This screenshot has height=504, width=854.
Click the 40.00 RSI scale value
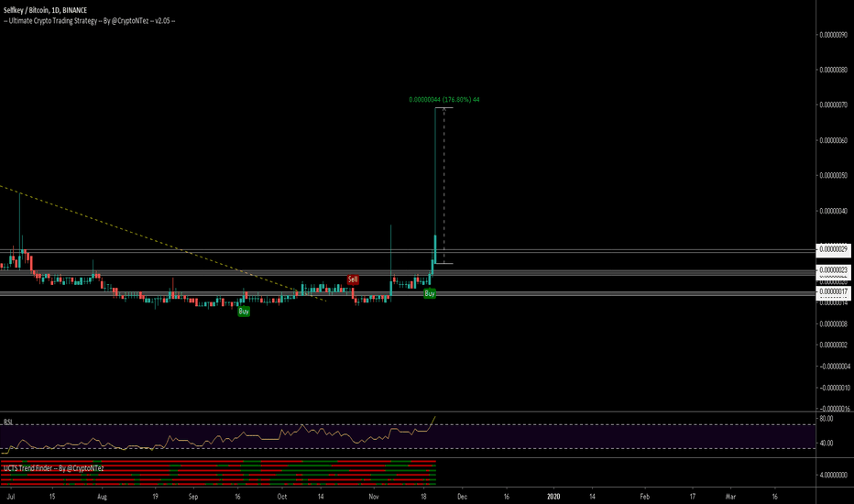827,443
